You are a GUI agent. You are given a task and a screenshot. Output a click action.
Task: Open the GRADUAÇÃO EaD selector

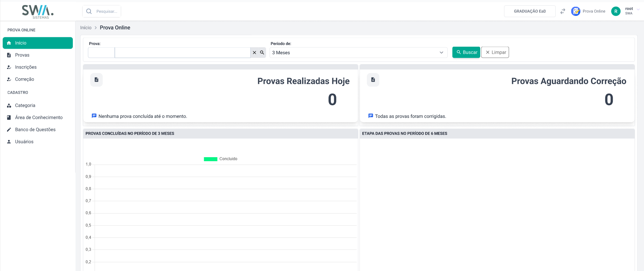click(530, 11)
